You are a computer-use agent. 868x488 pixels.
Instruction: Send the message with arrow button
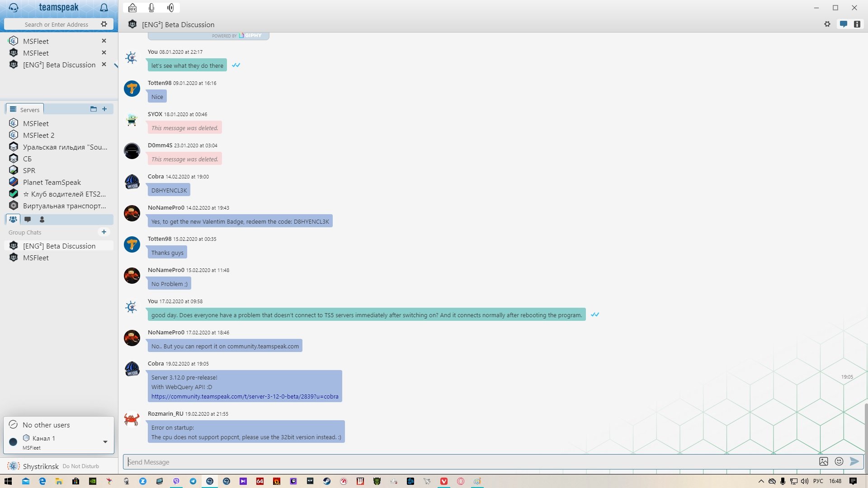point(854,461)
